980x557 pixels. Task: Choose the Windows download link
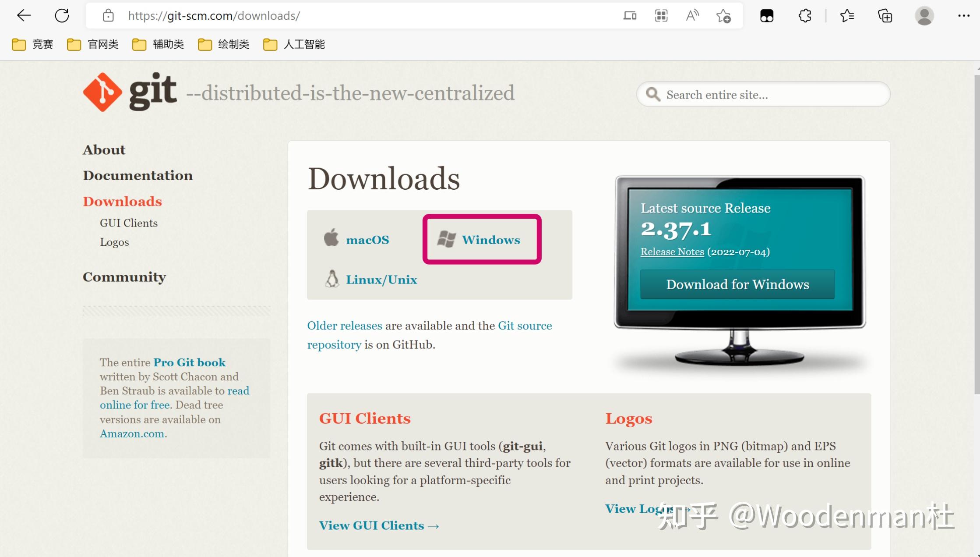click(x=490, y=240)
